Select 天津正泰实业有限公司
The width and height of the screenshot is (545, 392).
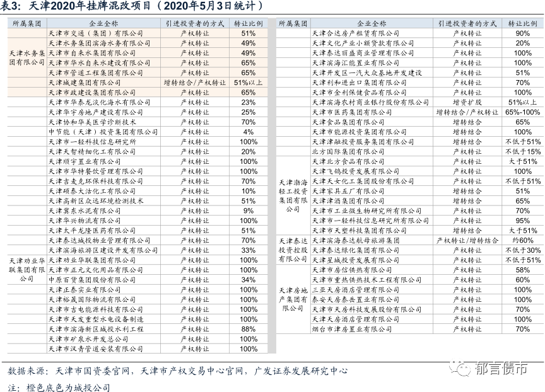[x=85, y=290]
